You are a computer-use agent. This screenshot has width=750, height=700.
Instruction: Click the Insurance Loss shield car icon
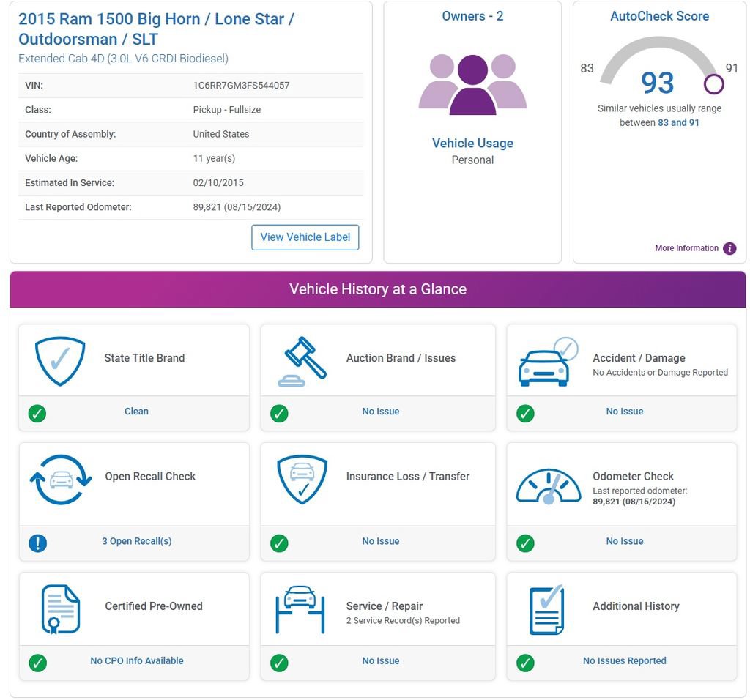tap(302, 480)
